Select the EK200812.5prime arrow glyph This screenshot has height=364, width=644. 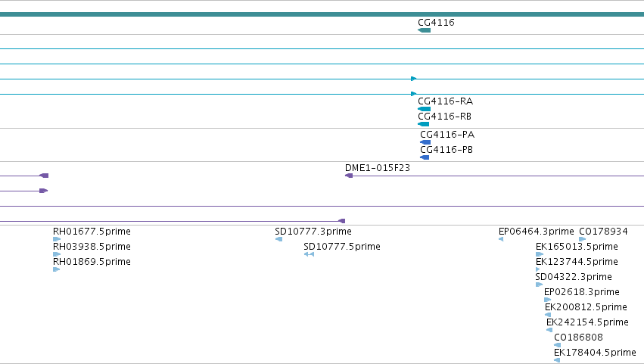(x=548, y=315)
